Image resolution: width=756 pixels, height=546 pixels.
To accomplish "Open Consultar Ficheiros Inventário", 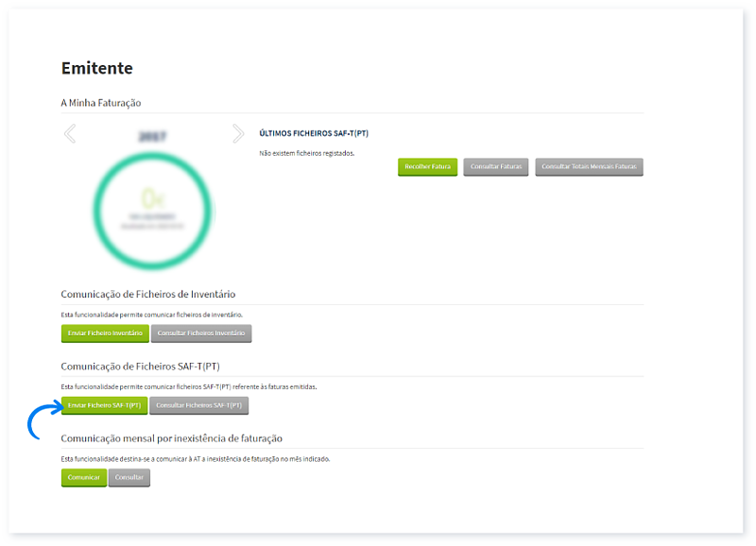I will point(201,333).
